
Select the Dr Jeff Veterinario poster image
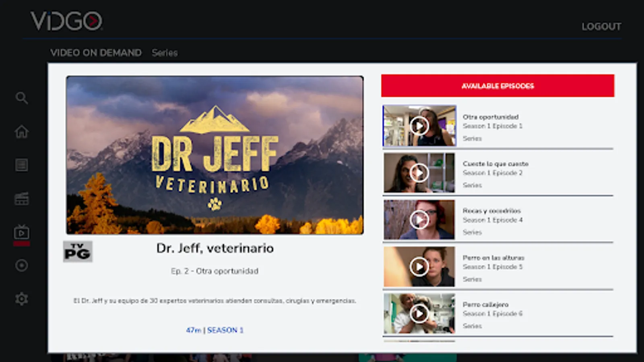coord(215,155)
